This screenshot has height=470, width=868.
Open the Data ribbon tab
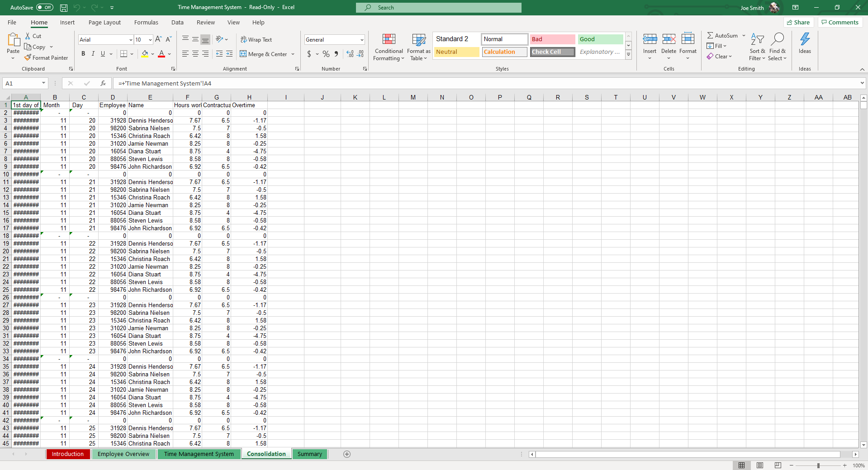pos(177,23)
